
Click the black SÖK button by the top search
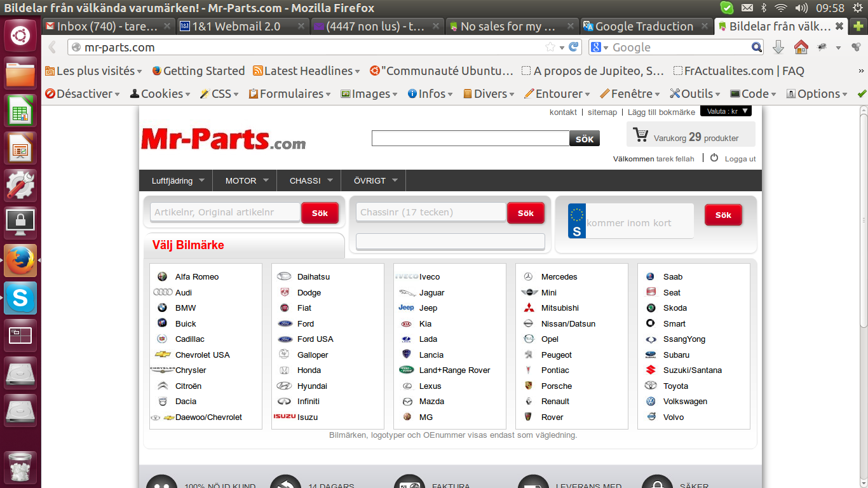[x=585, y=139]
